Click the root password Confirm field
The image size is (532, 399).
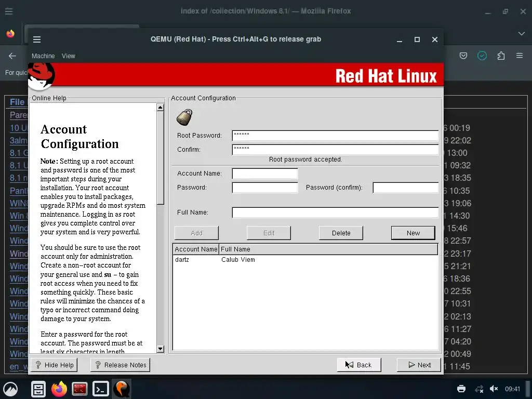(335, 150)
